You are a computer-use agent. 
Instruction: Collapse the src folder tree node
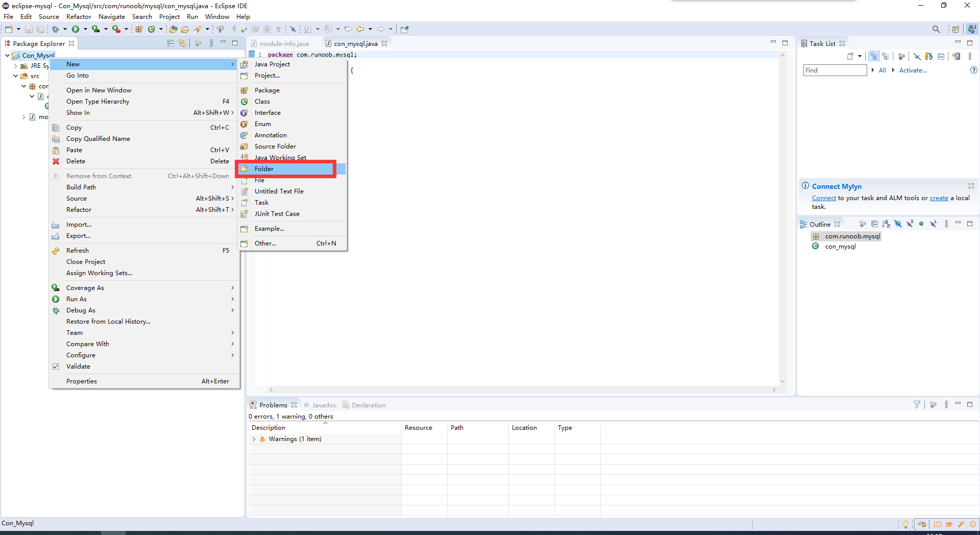coord(15,76)
